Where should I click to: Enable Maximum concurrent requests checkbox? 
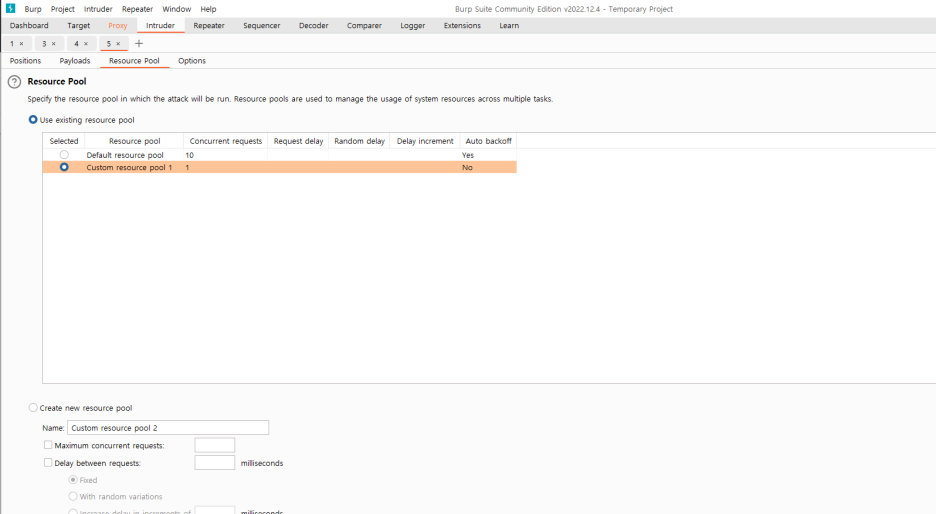click(x=48, y=445)
